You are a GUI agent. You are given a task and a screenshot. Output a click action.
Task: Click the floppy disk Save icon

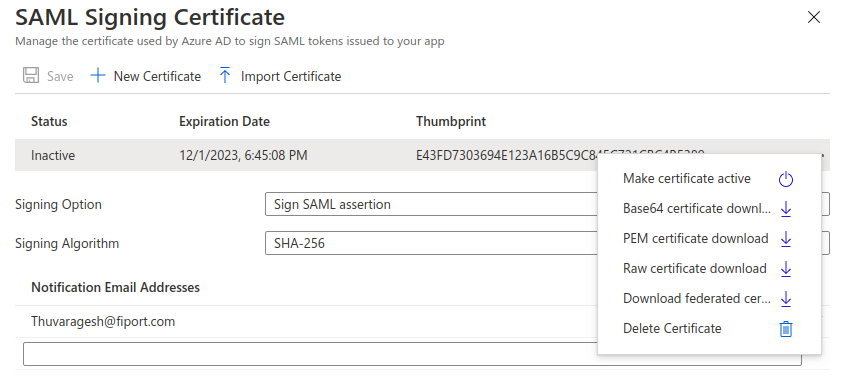[x=31, y=76]
